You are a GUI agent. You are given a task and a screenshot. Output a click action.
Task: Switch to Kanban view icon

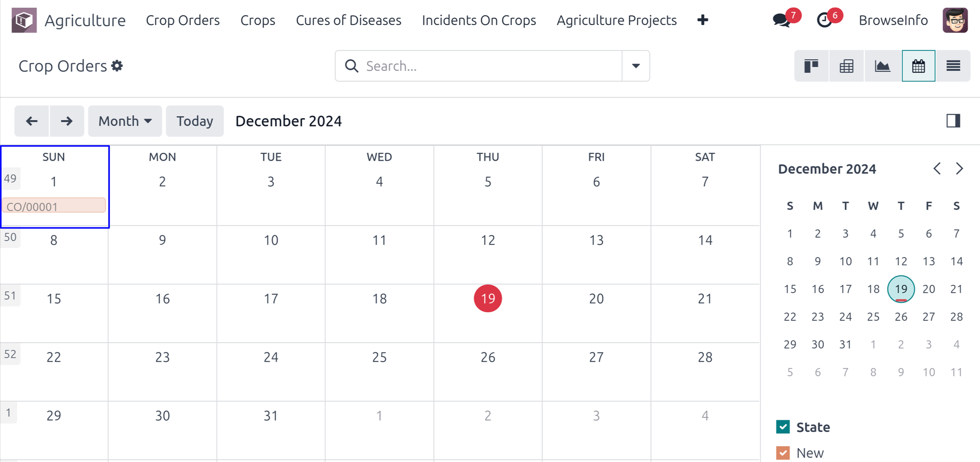pyautogui.click(x=812, y=66)
